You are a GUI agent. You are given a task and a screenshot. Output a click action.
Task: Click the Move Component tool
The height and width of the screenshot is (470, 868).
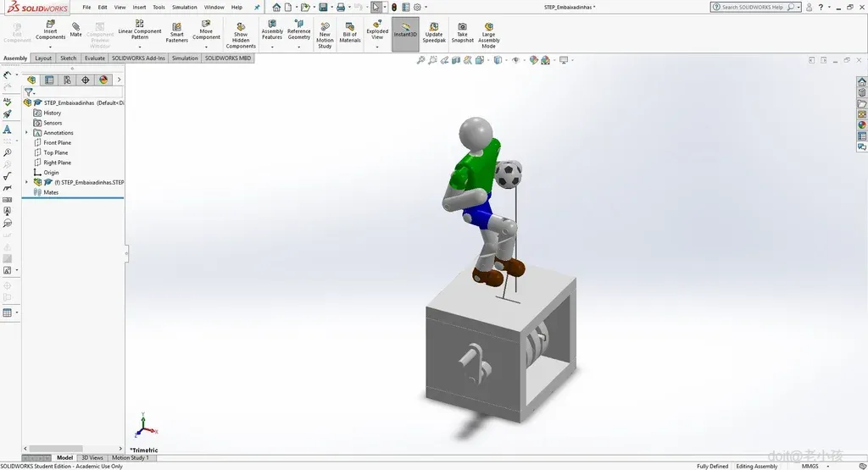[206, 31]
